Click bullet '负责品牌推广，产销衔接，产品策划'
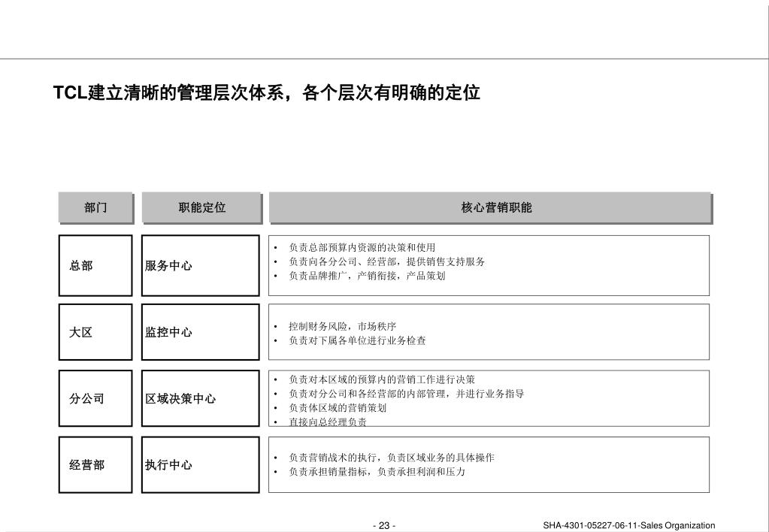The height and width of the screenshot is (532, 769). tap(367, 276)
